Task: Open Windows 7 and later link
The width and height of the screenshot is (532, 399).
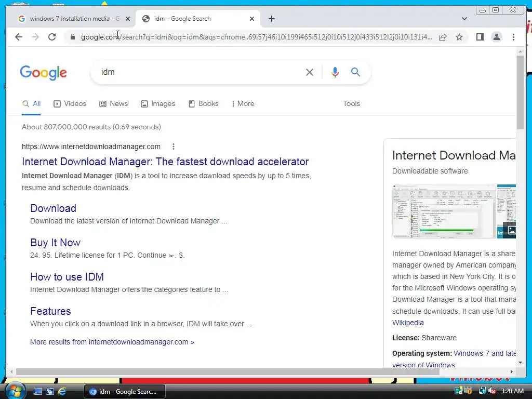Action: coord(485,353)
